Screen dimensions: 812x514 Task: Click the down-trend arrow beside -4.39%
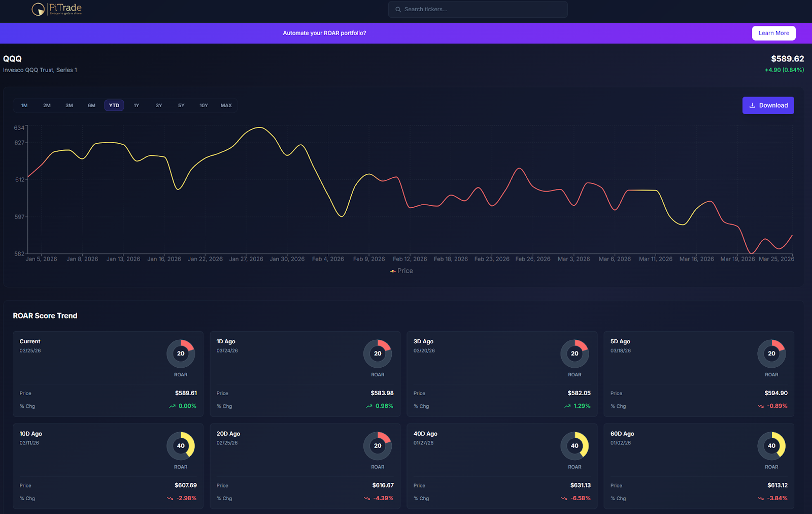tap(367, 499)
